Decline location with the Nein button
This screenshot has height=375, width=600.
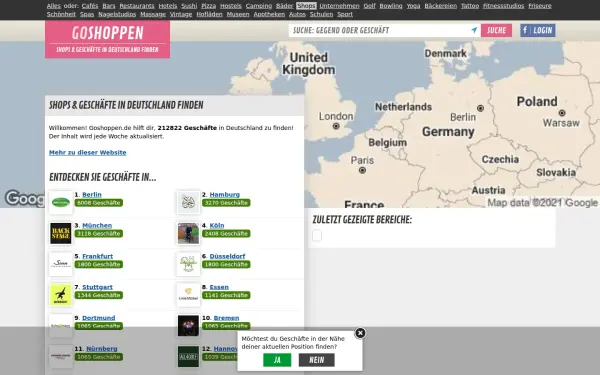[316, 360]
